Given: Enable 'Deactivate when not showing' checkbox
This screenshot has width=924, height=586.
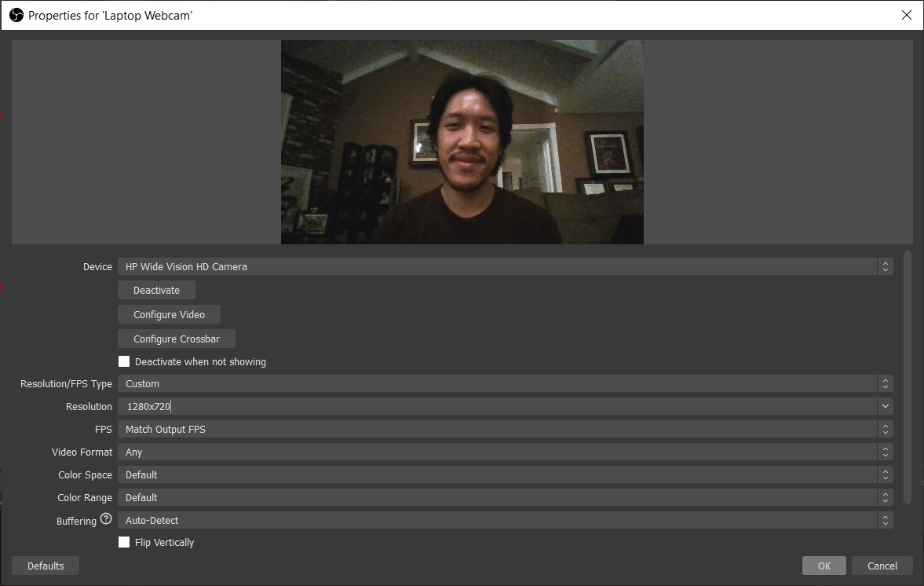Looking at the screenshot, I should point(124,362).
